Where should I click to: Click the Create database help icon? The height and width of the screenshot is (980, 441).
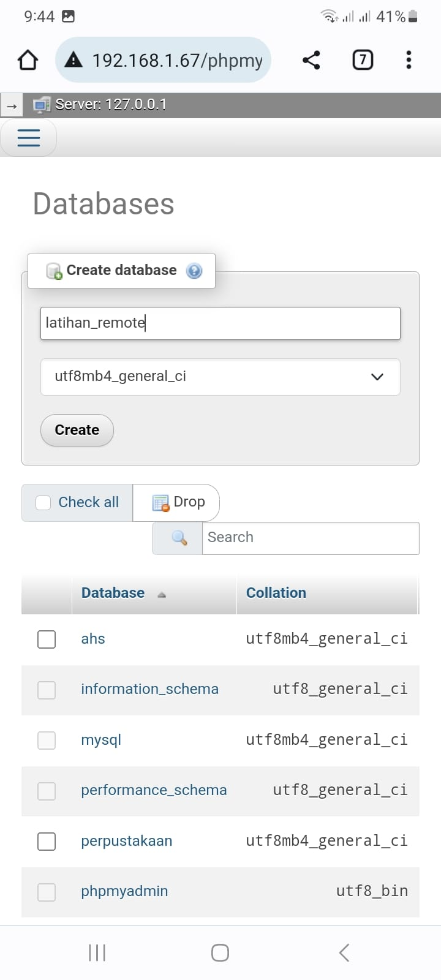(194, 271)
